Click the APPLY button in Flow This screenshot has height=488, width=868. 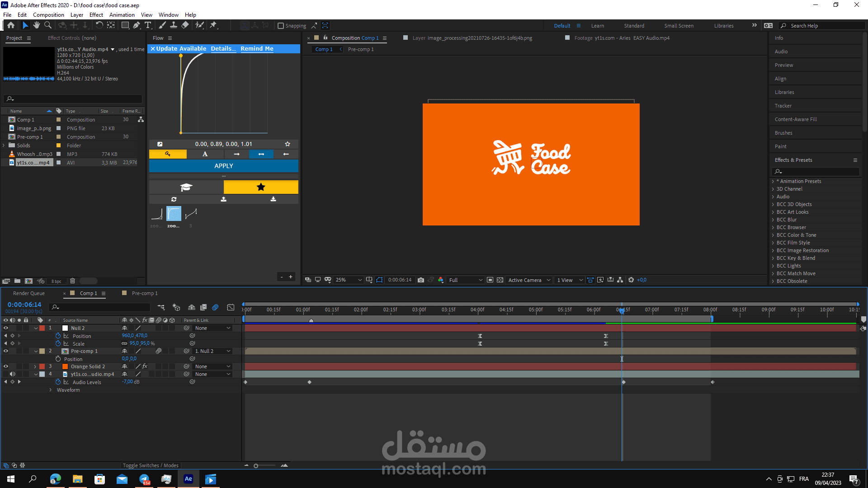224,166
